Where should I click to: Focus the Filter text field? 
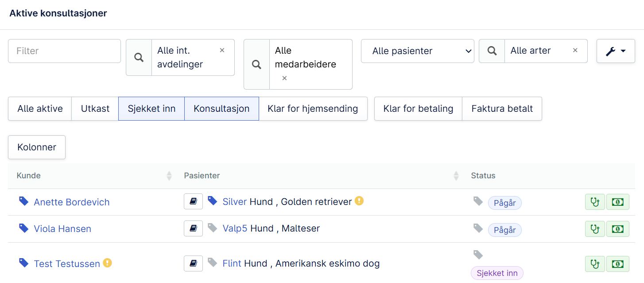pos(64,51)
